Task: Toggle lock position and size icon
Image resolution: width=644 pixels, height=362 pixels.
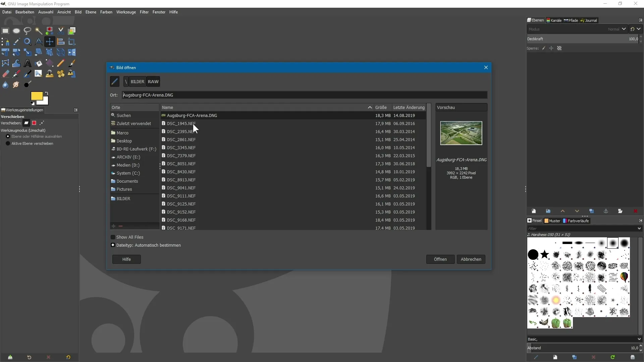Action: tap(551, 48)
